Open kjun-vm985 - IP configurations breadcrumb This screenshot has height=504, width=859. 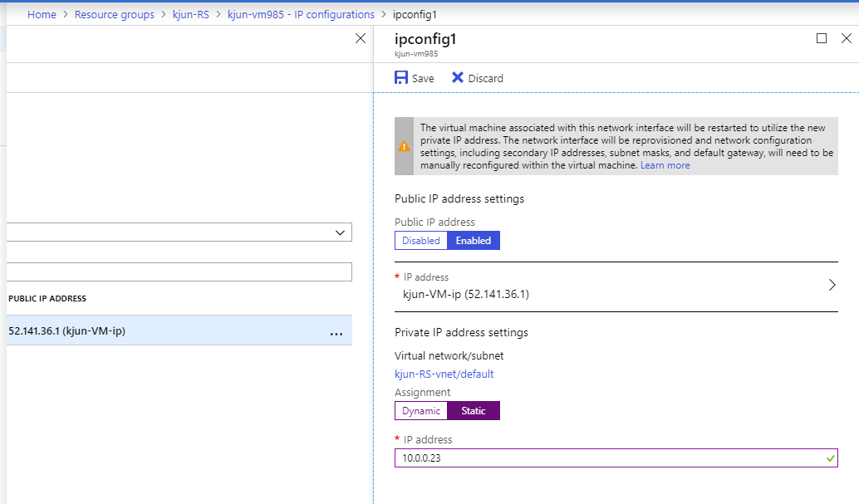[x=302, y=15]
